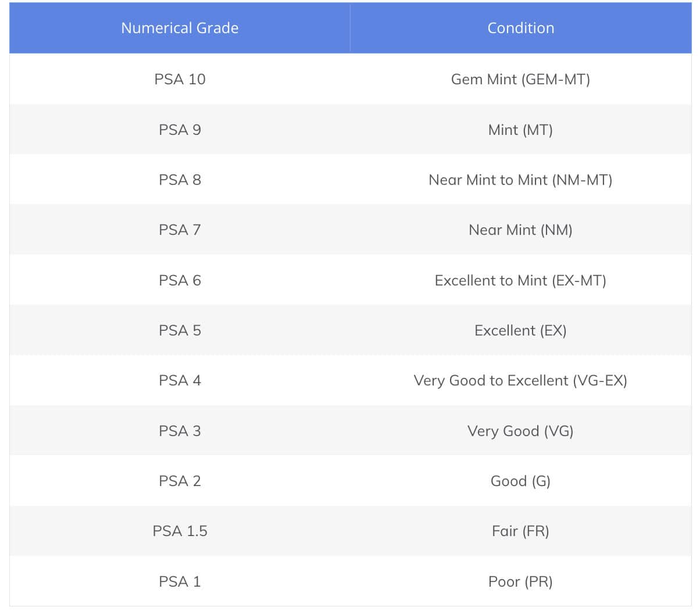Choose the PSA 7 grade cell

pyautogui.click(x=180, y=230)
